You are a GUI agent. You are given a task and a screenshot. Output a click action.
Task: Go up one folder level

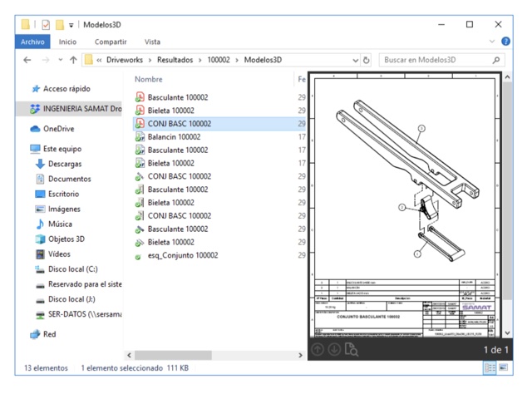(73, 60)
